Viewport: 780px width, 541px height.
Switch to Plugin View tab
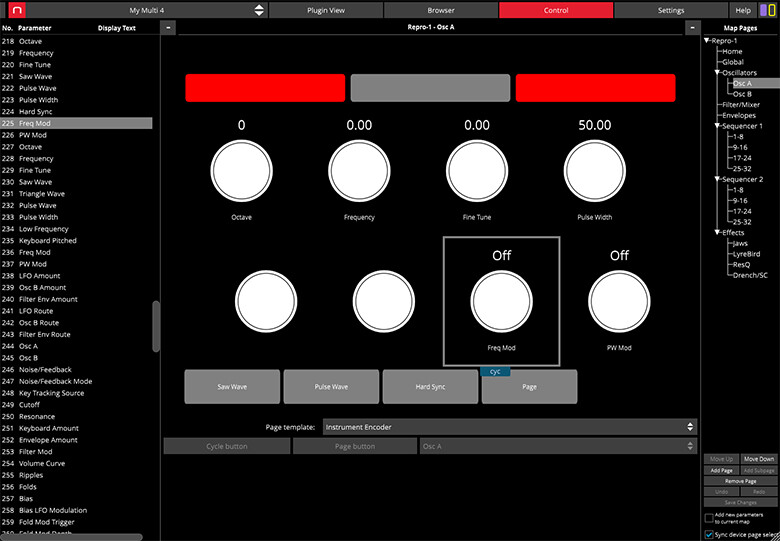[x=326, y=10]
